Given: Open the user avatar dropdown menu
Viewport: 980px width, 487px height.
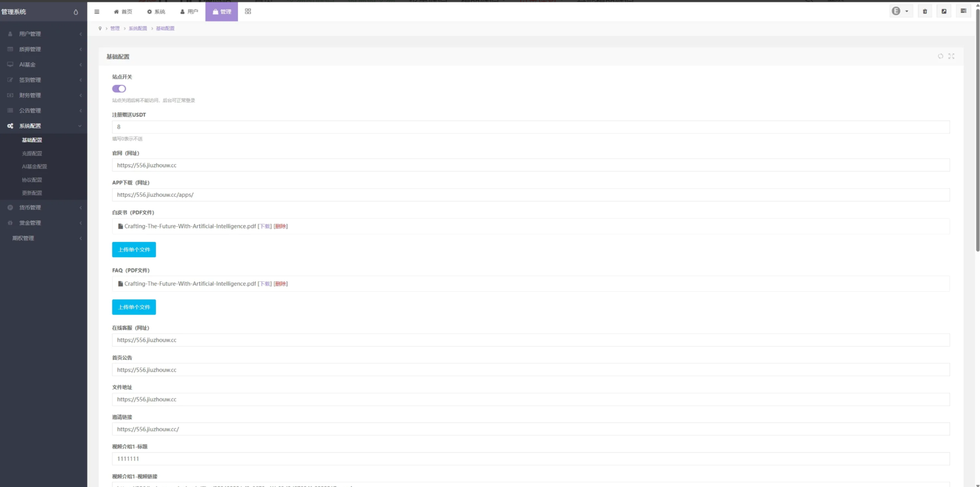Looking at the screenshot, I should [x=900, y=11].
